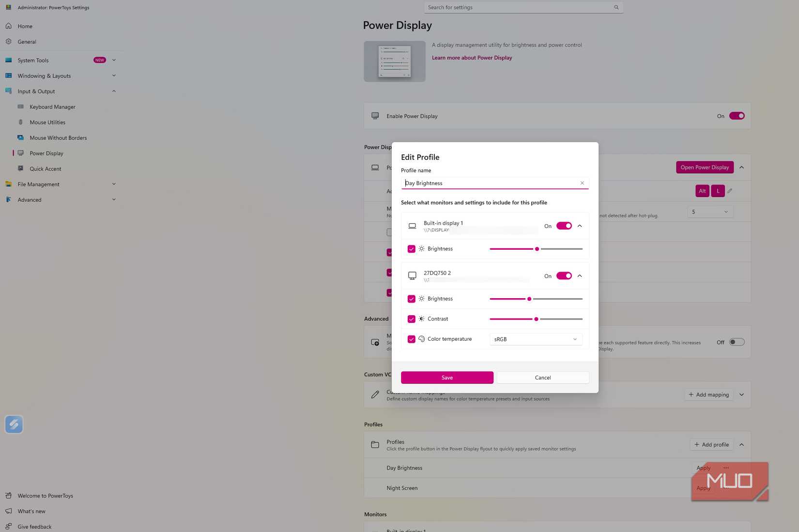
Task: Expand System Tools sidebar group
Action: [114, 60]
